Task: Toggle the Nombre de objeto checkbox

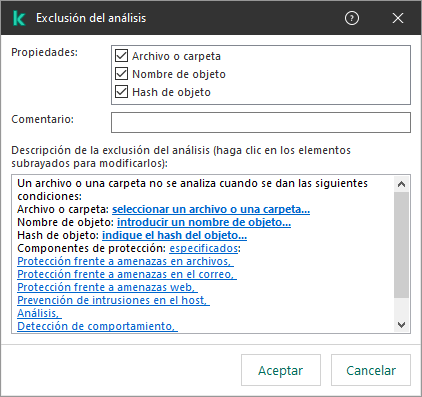Action: (121, 74)
